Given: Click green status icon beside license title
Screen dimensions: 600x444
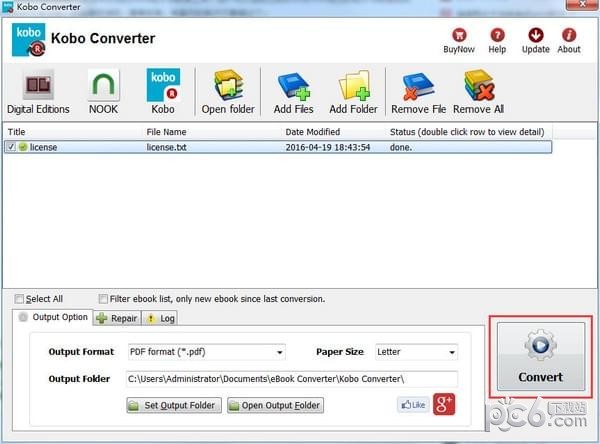Looking at the screenshot, I should tap(23, 147).
